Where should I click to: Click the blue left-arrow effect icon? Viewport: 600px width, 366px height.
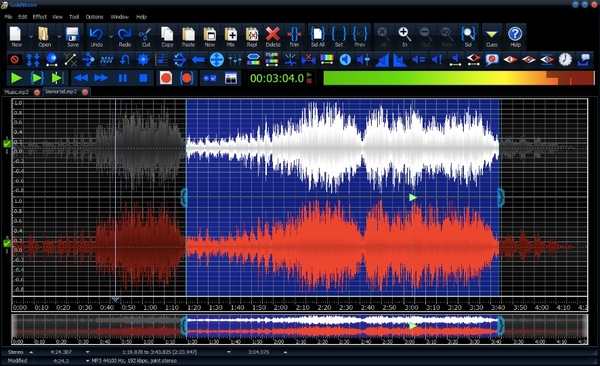click(199, 60)
